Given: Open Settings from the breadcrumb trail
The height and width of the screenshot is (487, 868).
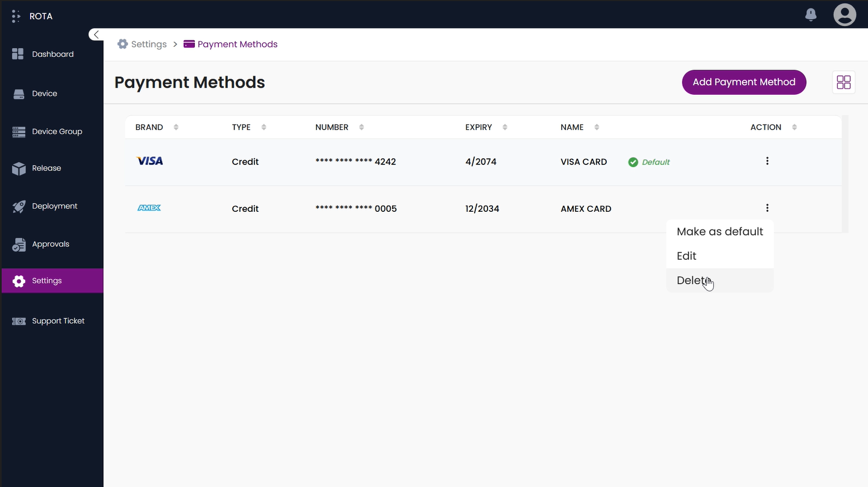Looking at the screenshot, I should pyautogui.click(x=148, y=44).
